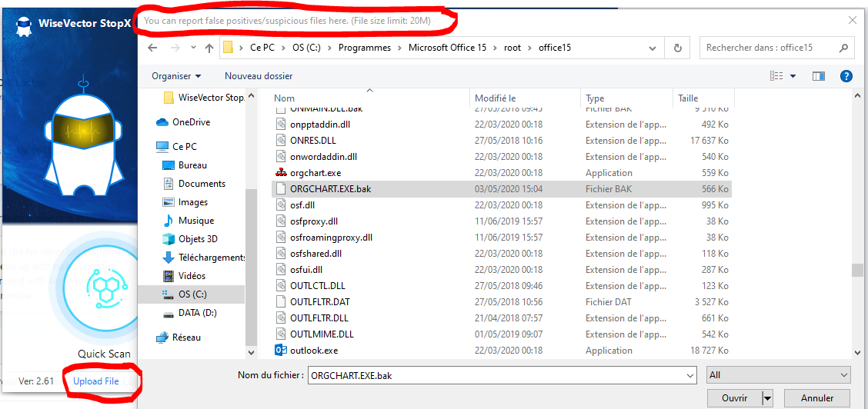Toggle the preview pane icon
The height and width of the screenshot is (409, 868).
[819, 75]
